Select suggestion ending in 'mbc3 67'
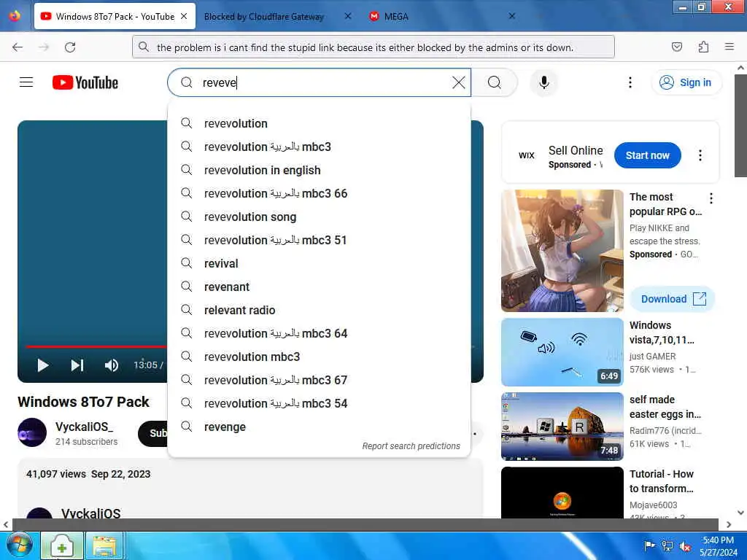Screen dimensions: 747x560 click(x=320, y=380)
